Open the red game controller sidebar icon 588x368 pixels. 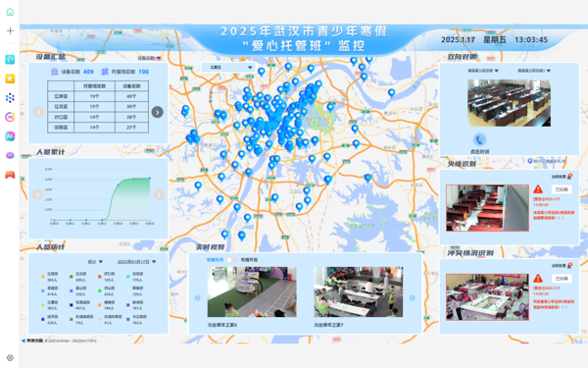pos(10,175)
